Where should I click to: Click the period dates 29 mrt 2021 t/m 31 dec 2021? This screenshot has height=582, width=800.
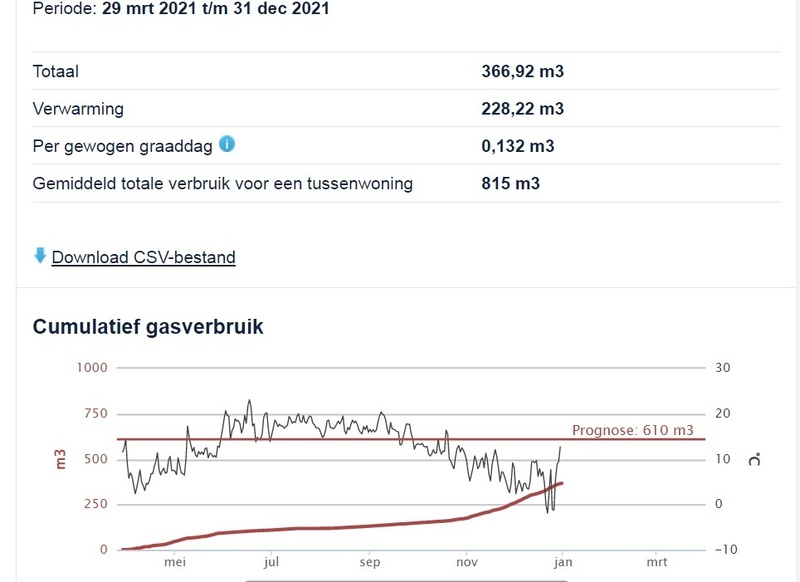pyautogui.click(x=216, y=9)
